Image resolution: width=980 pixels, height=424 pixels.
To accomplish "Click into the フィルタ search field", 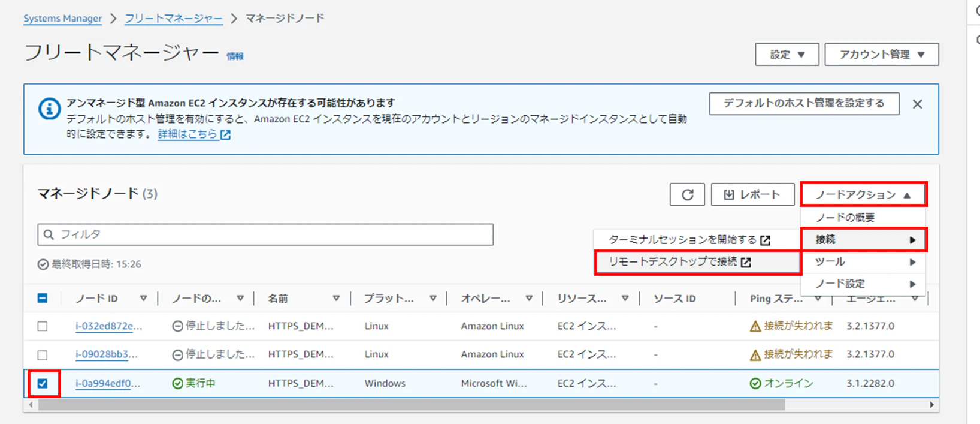I will tap(265, 234).
